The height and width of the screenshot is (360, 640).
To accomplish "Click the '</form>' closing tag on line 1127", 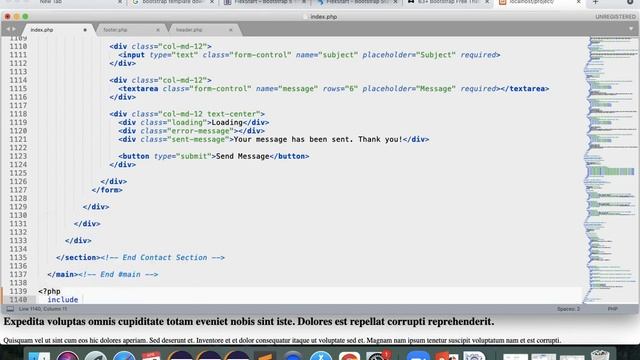I will click(x=107, y=190).
